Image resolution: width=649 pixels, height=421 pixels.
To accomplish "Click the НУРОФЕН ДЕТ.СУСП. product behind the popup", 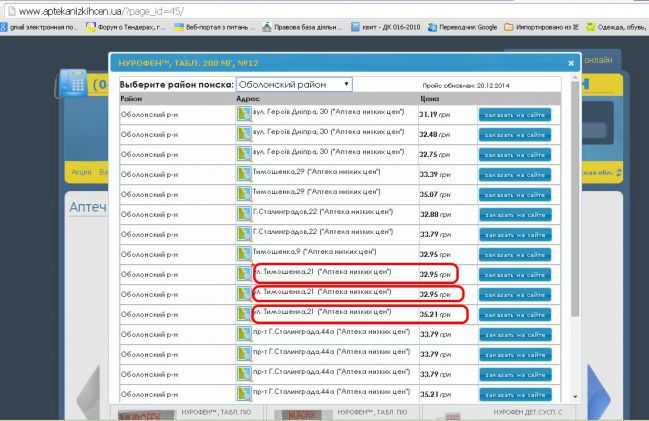I will (528, 412).
